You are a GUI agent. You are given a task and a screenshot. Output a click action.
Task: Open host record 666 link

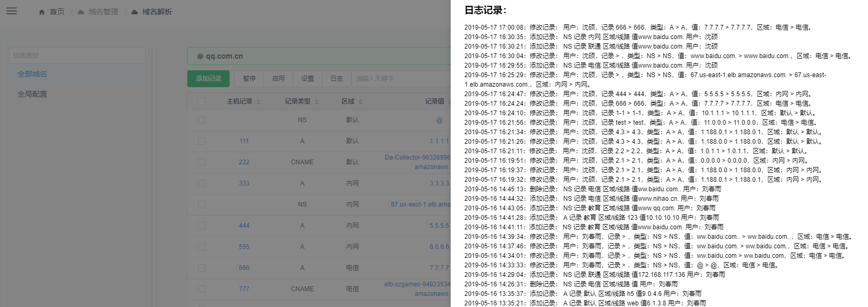point(244,268)
